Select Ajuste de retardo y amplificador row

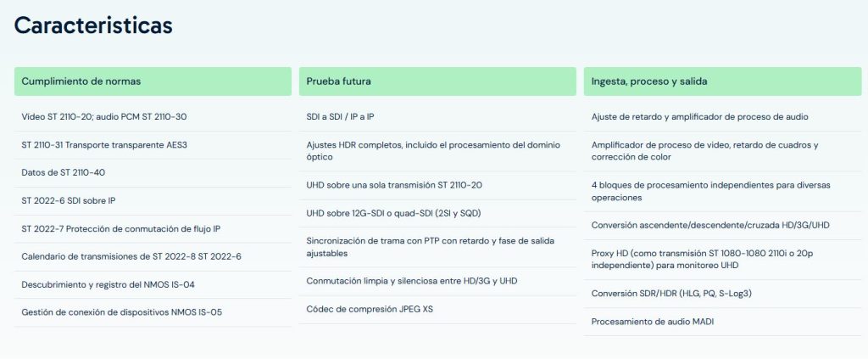click(x=722, y=117)
